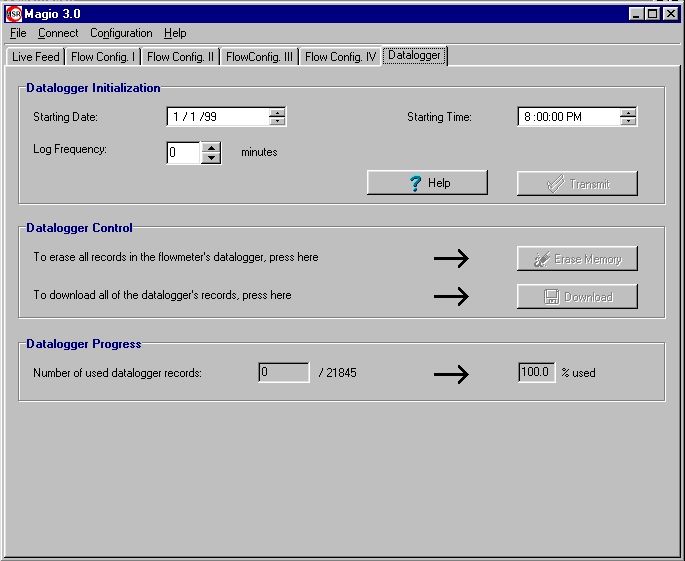
Task: Click the Log Frequency minutes field
Action: (x=183, y=152)
